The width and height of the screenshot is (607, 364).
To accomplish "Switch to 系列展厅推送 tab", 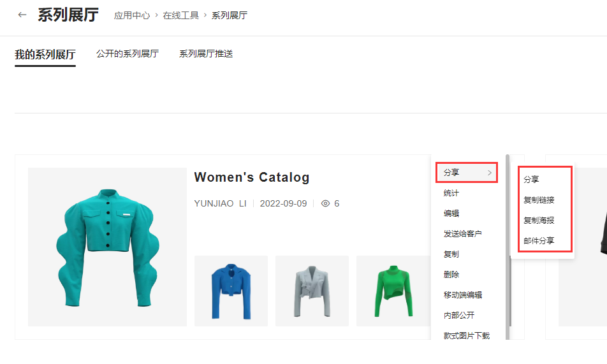I will point(206,54).
